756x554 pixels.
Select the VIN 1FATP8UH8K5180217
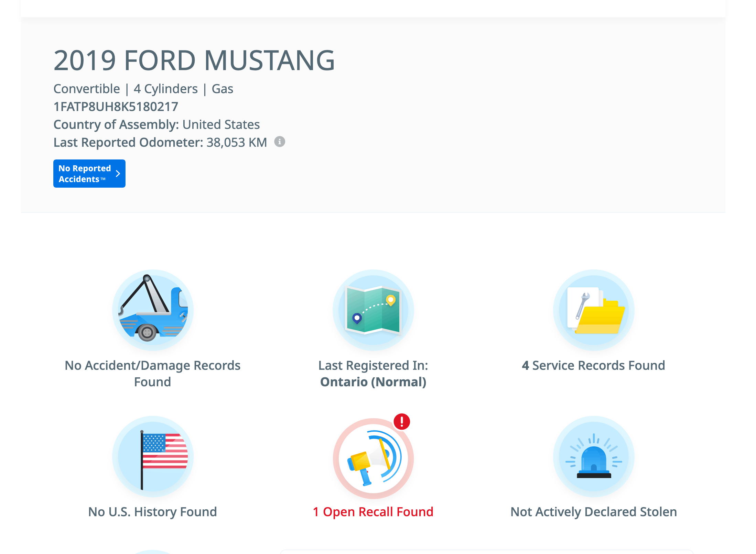(116, 107)
